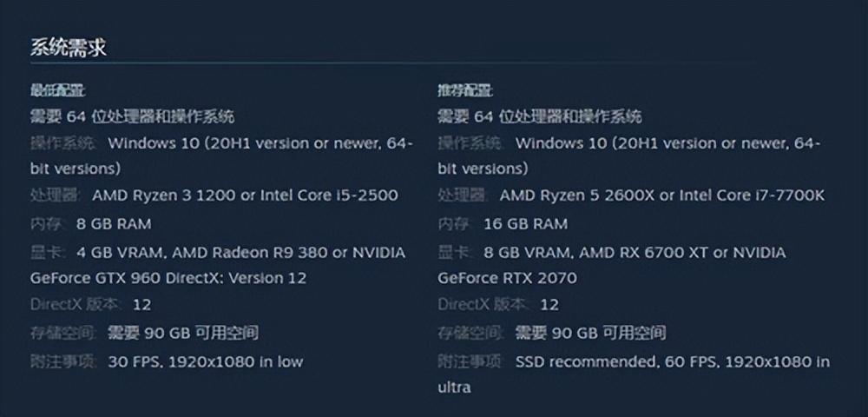Screen dimensions: 868x417
Task: Click GeForce RTX 2070 text
Action: pos(507,278)
